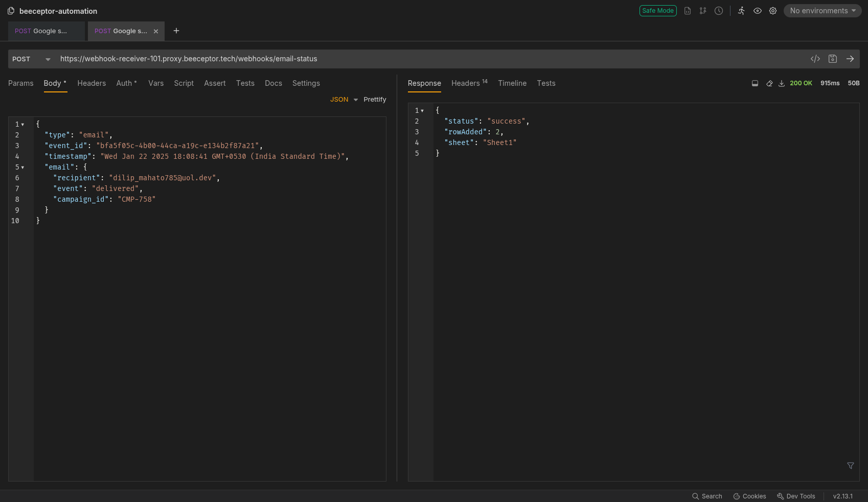Open the settings gear in top bar
The image size is (868, 502).
pos(773,11)
